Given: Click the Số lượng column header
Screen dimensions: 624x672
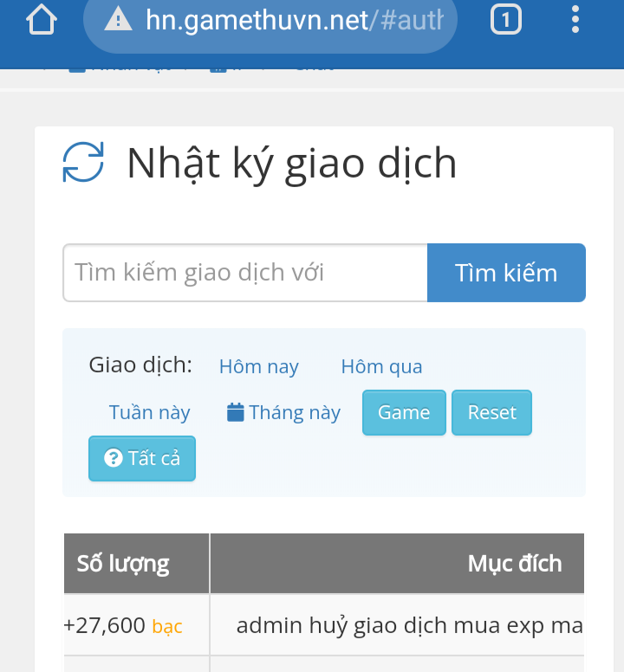Looking at the screenshot, I should [x=123, y=564].
